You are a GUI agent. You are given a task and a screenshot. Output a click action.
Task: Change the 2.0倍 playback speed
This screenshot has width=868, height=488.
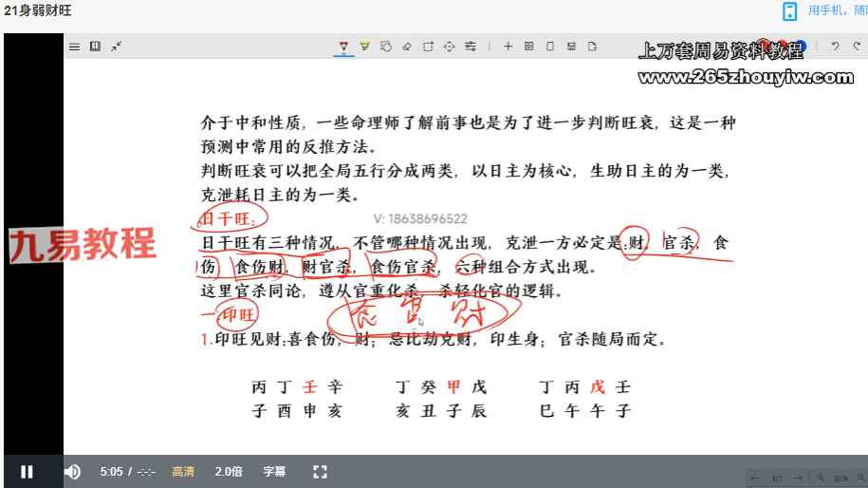pos(228,471)
